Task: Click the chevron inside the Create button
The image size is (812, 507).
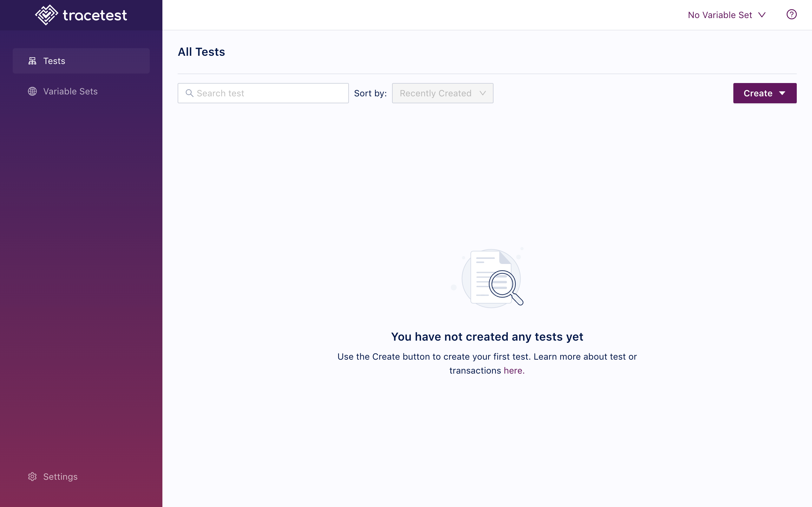Action: click(x=783, y=93)
